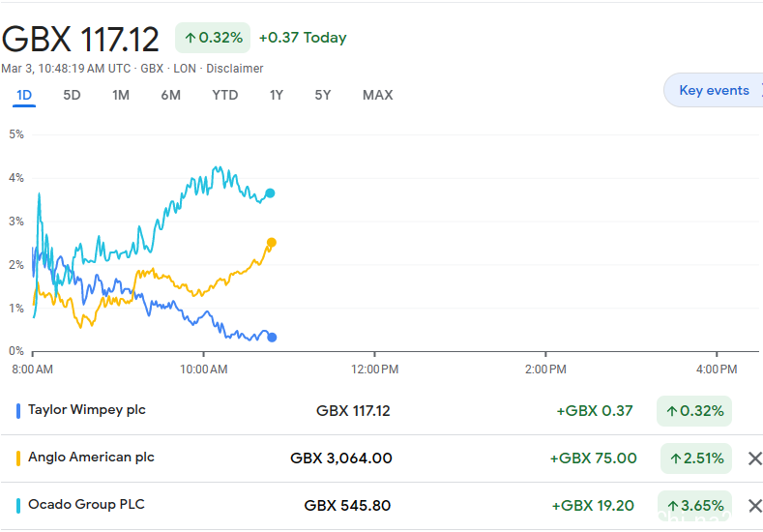
Task: Click the GBX 117.12 headline price
Action: click(x=80, y=39)
